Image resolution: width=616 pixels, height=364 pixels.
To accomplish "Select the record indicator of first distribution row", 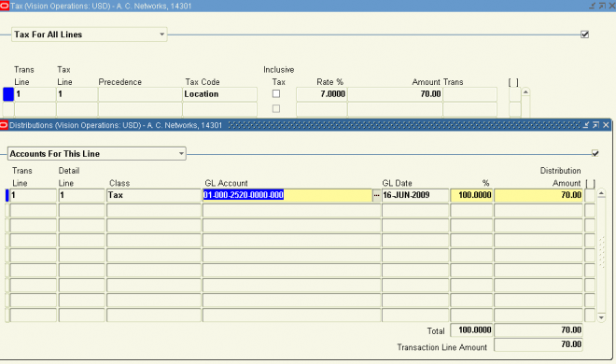I will click(7, 195).
